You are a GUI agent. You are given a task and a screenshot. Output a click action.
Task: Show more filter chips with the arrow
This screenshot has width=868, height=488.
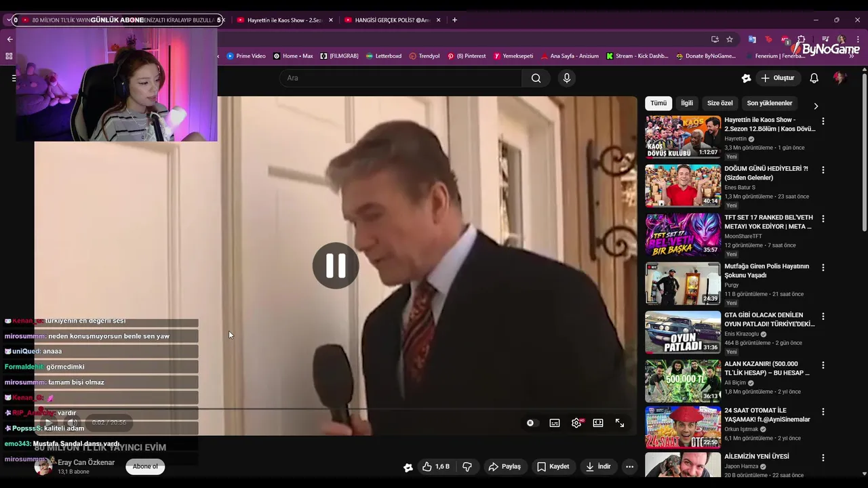point(816,106)
